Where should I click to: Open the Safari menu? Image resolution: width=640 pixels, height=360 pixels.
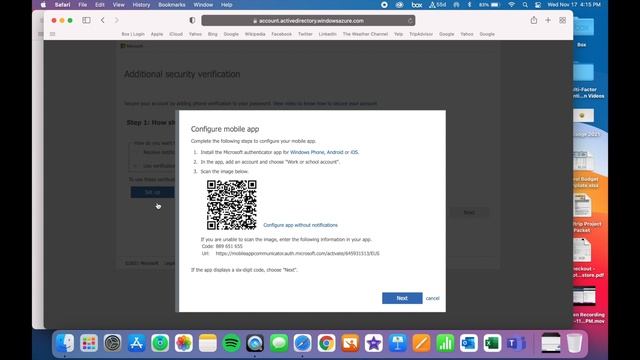click(62, 5)
